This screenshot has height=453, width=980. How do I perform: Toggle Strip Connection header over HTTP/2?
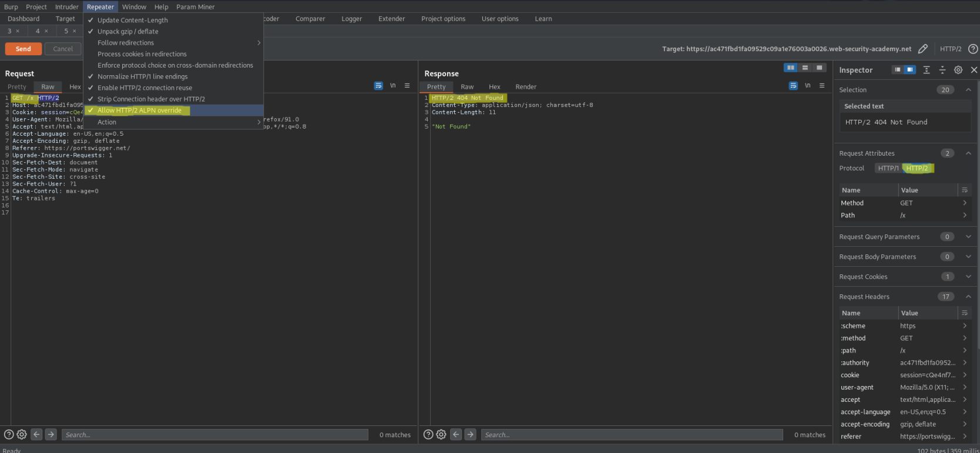pos(173,99)
